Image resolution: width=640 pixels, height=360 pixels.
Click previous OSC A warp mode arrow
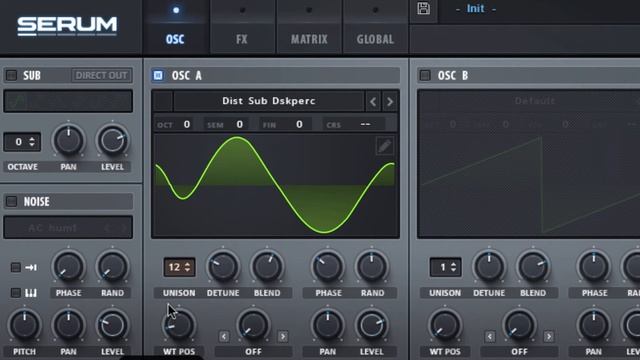pos(224,336)
